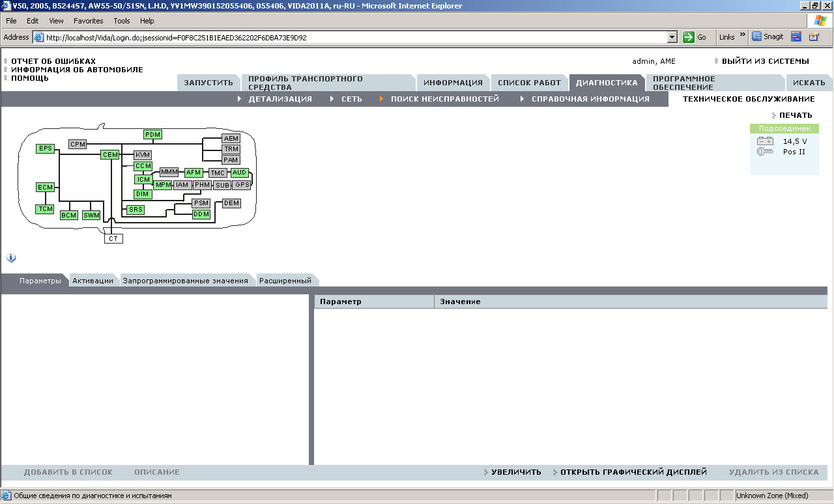
Task: Select the AUD audio module node
Action: tap(240, 173)
